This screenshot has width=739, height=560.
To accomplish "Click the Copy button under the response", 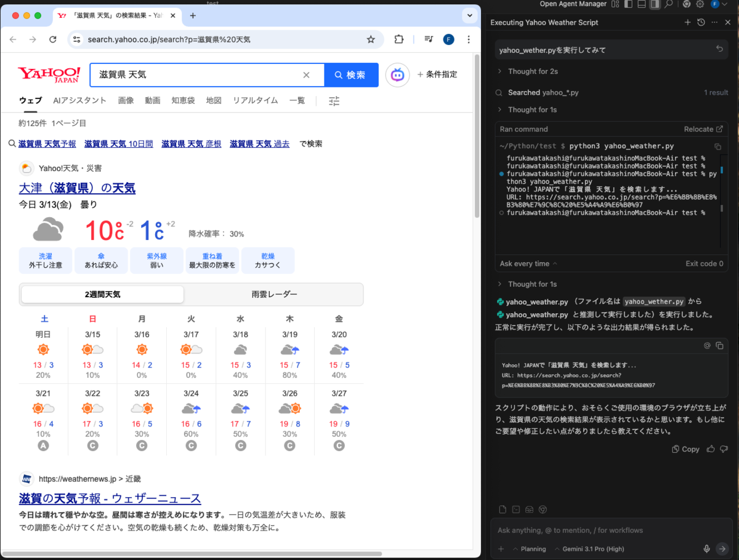I will pos(685,449).
